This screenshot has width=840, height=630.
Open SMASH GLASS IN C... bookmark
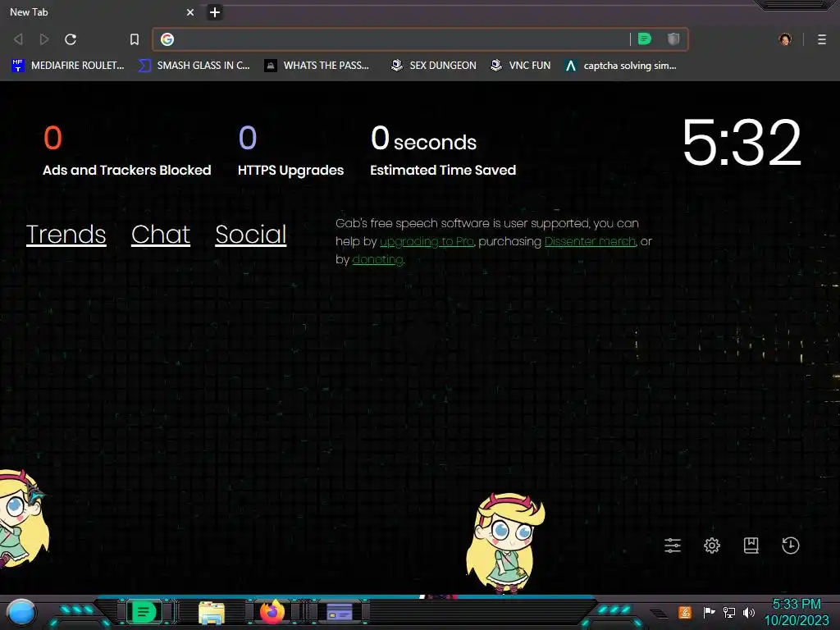(194, 66)
